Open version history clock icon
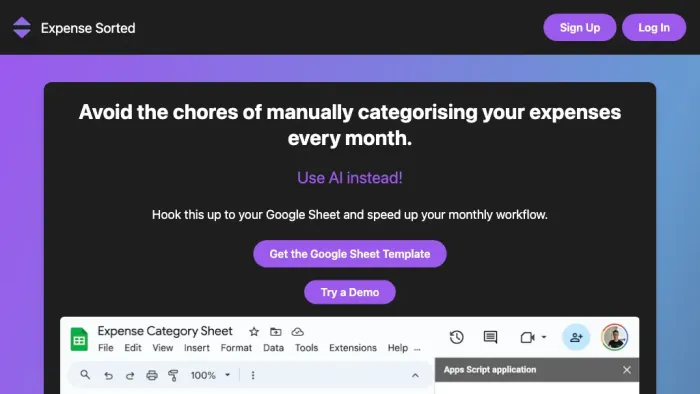The height and width of the screenshot is (394, 700). [x=456, y=337]
